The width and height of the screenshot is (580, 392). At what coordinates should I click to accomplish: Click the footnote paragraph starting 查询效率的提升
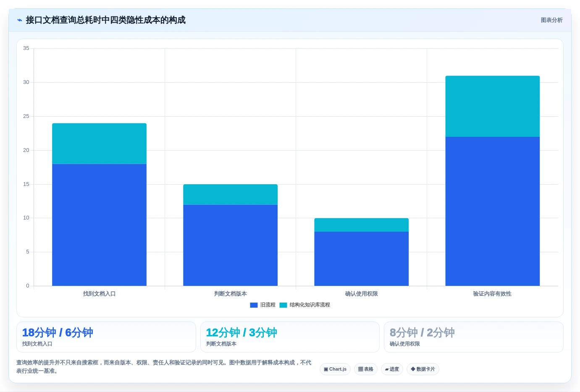[x=164, y=367]
